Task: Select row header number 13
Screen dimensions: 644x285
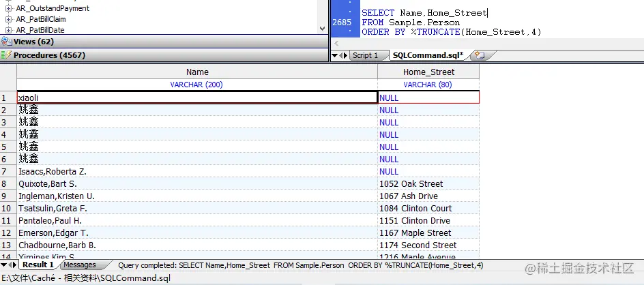Action: [x=8, y=245]
